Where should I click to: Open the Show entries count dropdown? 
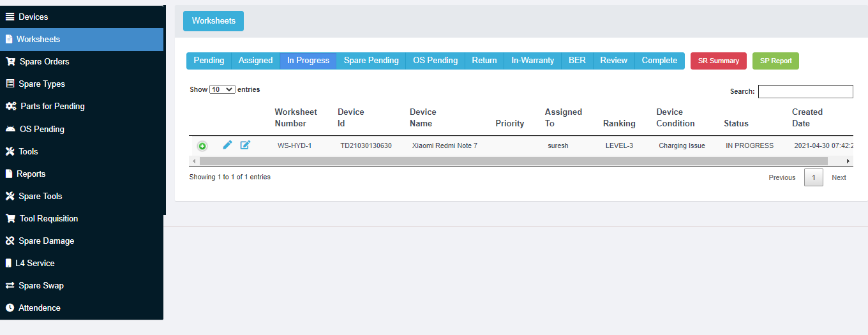point(222,90)
